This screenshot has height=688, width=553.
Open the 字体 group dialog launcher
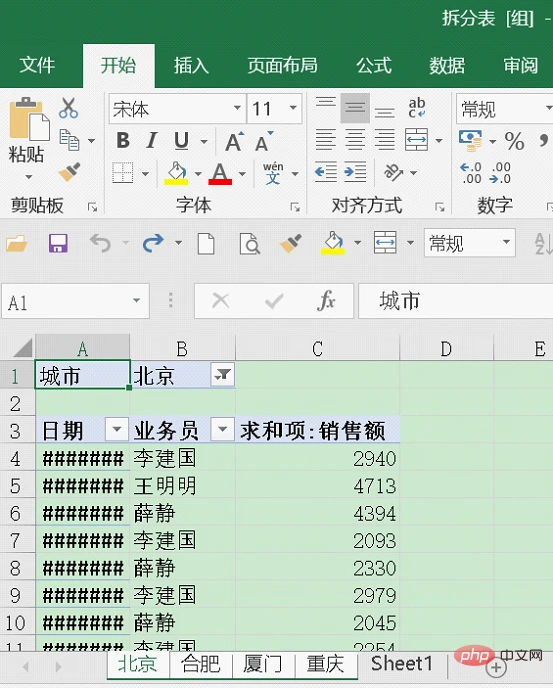(x=295, y=207)
